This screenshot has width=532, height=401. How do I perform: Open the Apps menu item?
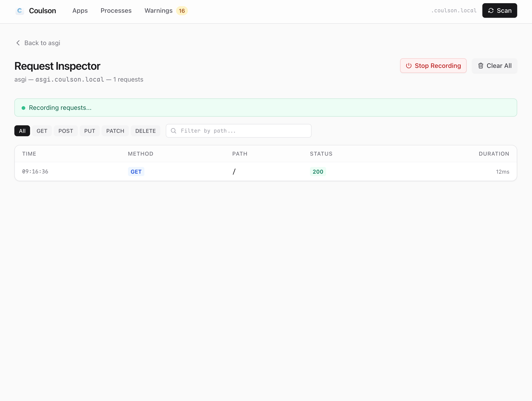(x=80, y=10)
